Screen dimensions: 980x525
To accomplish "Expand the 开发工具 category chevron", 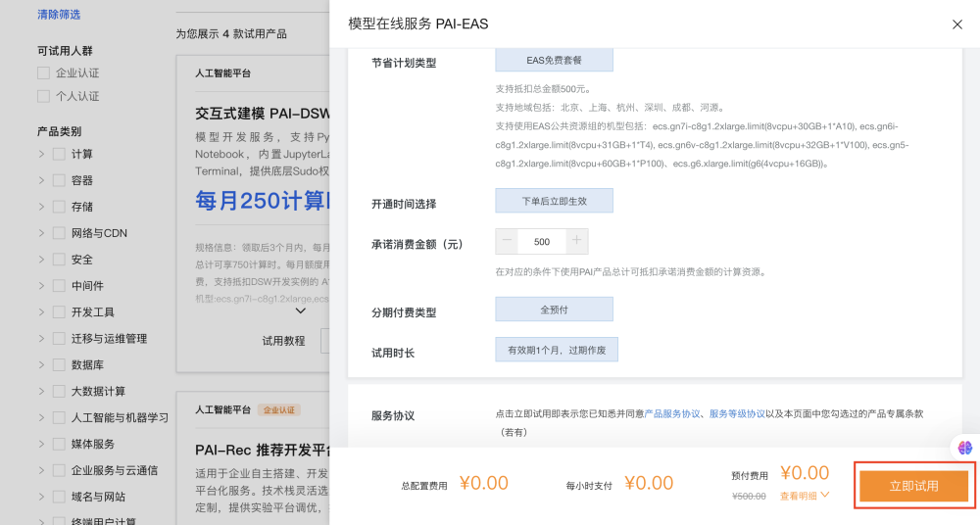I will [x=41, y=311].
